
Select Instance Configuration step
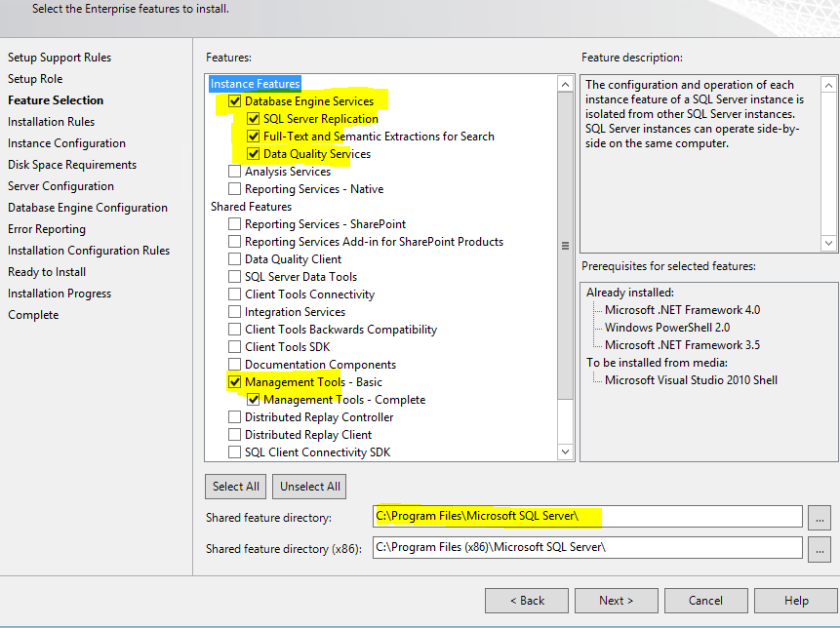coord(67,143)
